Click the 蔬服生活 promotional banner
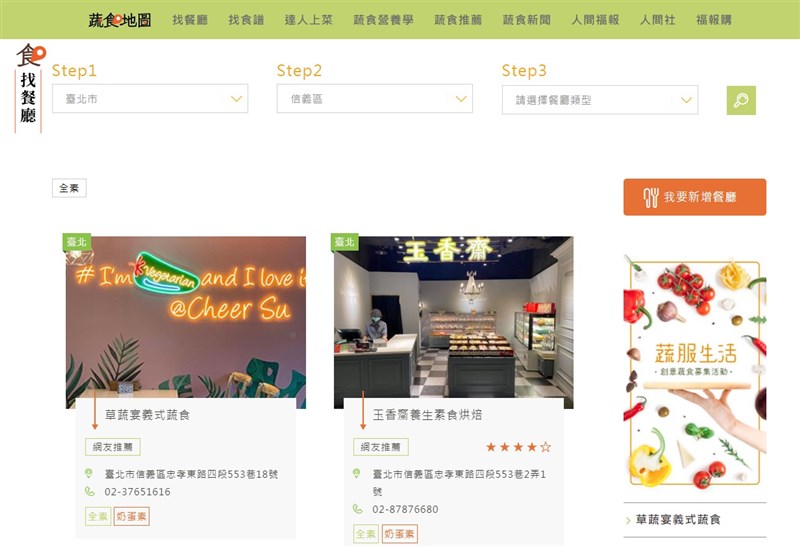Viewport: 800px width, 547px height. [695, 374]
